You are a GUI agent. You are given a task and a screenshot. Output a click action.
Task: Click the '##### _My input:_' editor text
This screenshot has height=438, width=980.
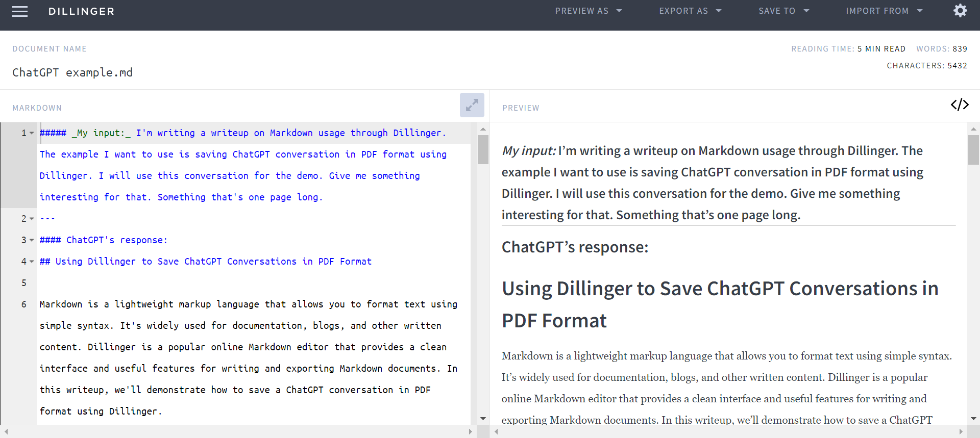click(x=85, y=133)
